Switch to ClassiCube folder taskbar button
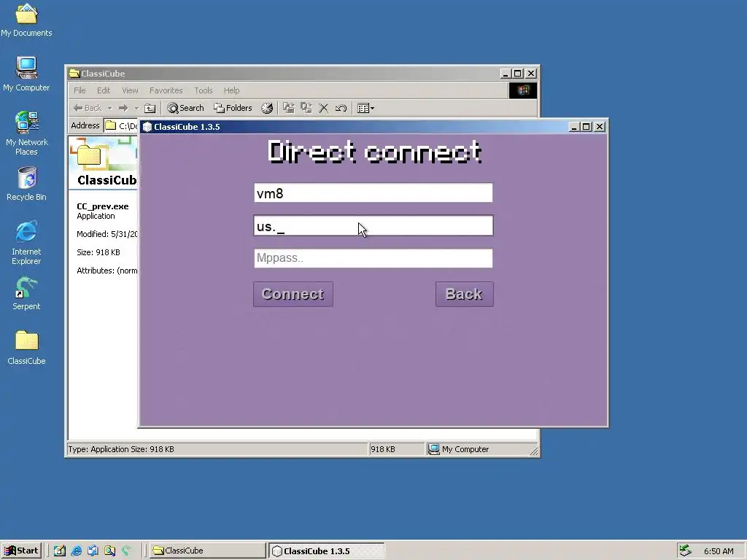 click(x=208, y=551)
